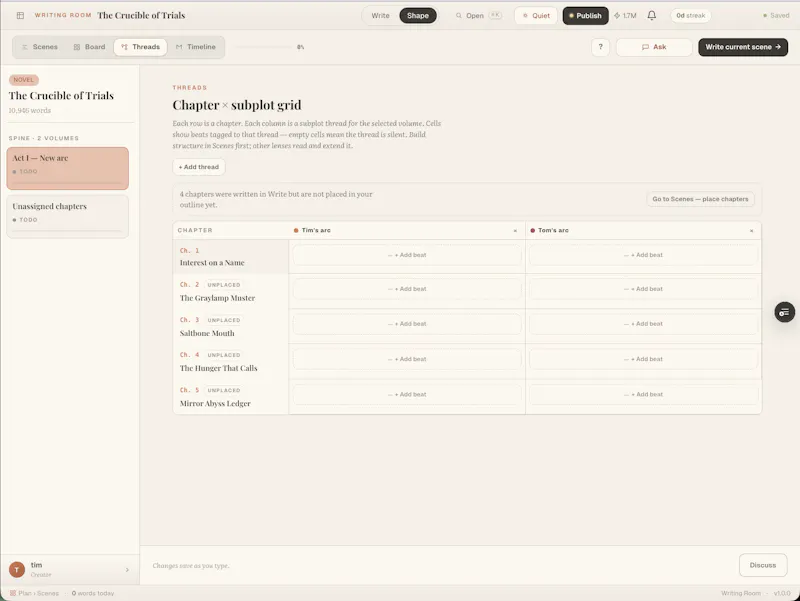The width and height of the screenshot is (800, 601).
Task: Open the Scenes tab
Action: click(x=40, y=47)
